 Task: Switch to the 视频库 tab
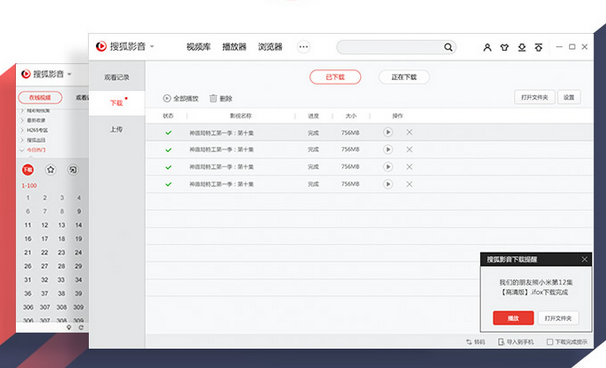coord(199,47)
